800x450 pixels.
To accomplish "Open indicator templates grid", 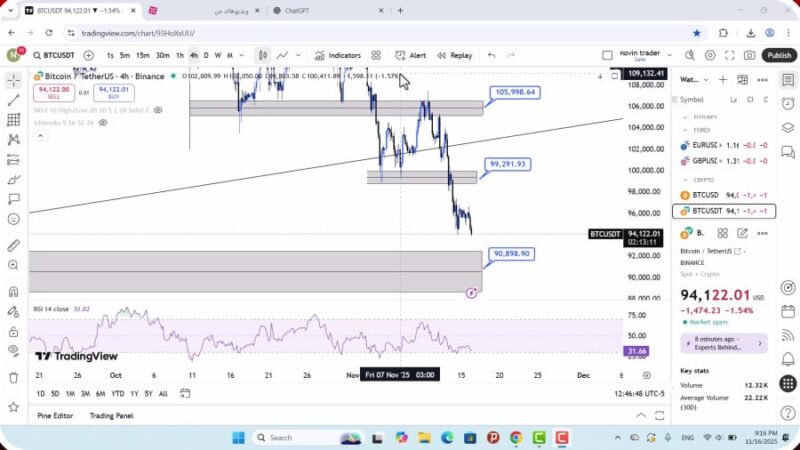I will pyautogui.click(x=376, y=55).
